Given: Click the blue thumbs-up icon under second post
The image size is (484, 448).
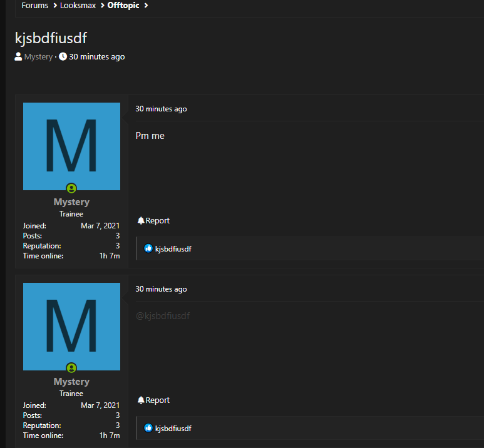Looking at the screenshot, I should click(x=148, y=428).
